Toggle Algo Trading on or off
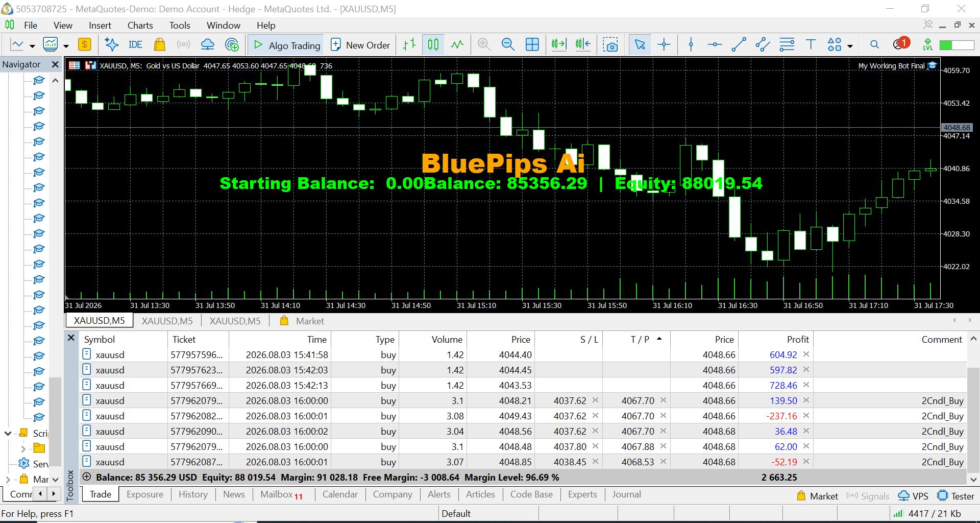The image size is (980, 523). 286,45
